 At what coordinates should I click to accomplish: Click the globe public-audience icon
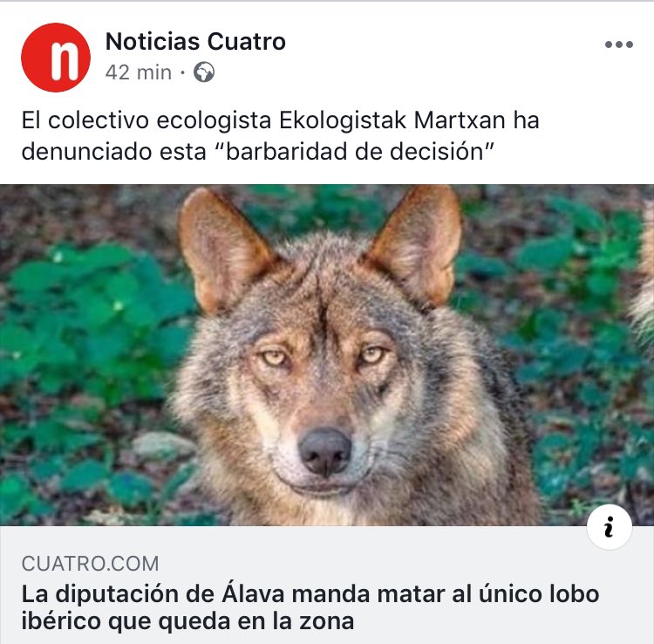[204, 72]
